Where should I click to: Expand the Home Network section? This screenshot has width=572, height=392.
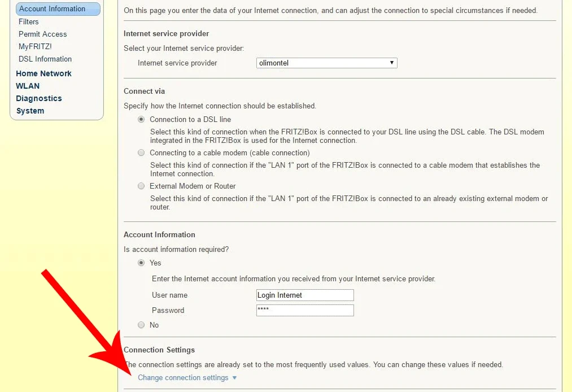pyautogui.click(x=43, y=73)
